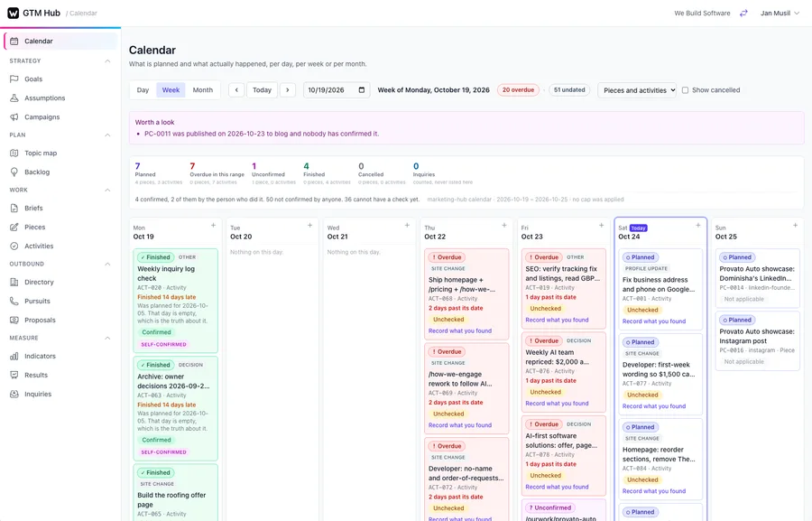Open Directory building icon in sidebar

[14, 282]
